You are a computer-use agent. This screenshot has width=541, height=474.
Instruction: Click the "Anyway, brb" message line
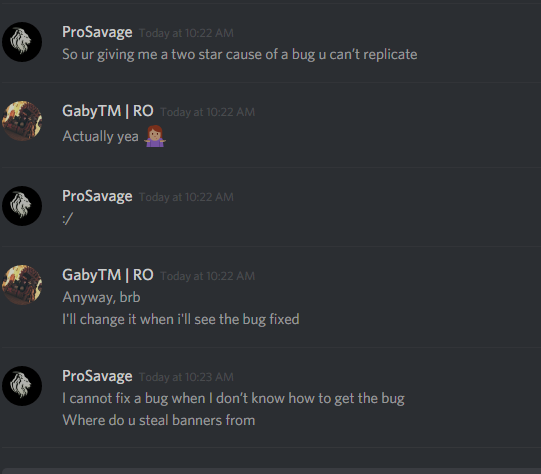click(101, 297)
